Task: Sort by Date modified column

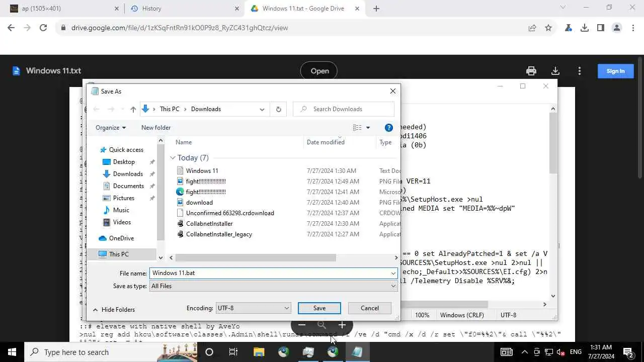Action: [326, 142]
